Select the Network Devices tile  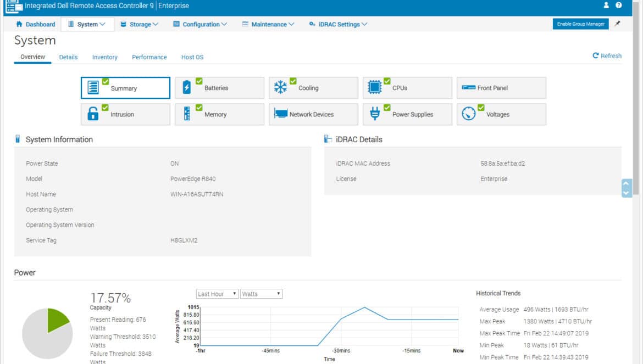[313, 114]
